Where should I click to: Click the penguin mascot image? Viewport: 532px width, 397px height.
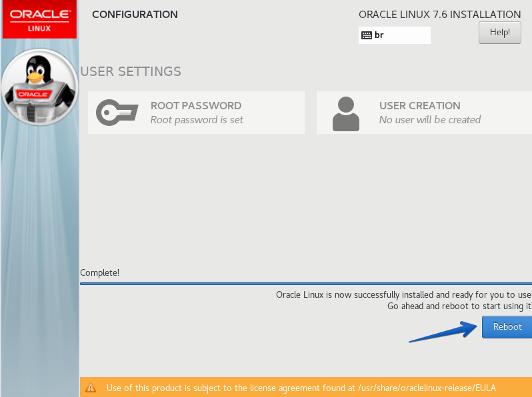[x=39, y=87]
